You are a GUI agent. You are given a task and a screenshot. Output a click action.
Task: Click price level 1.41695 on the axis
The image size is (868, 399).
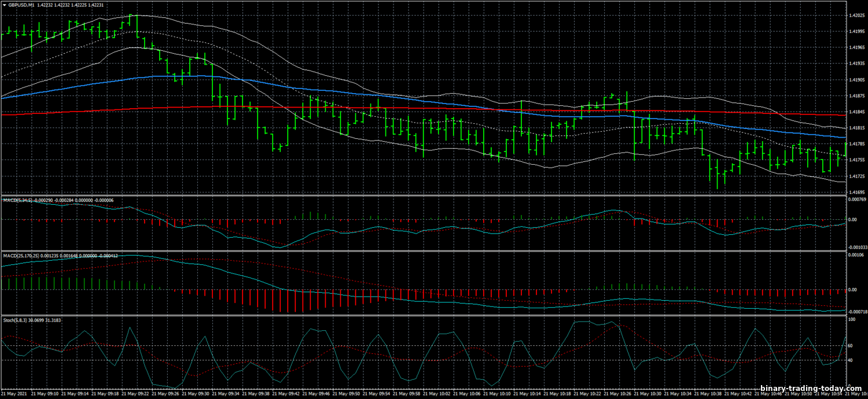click(856, 191)
